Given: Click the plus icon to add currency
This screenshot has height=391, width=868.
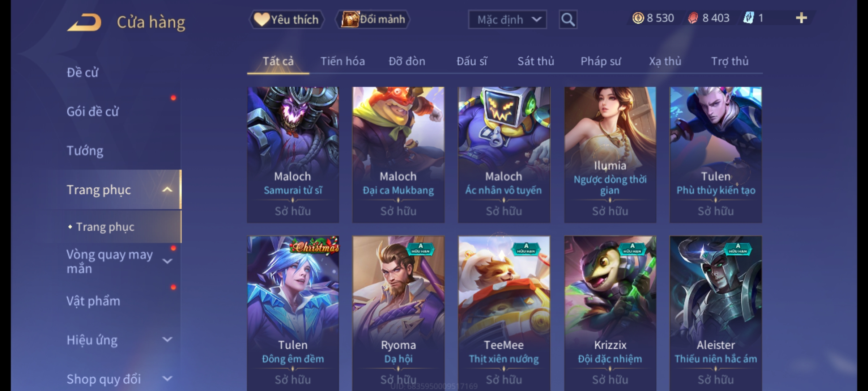Looking at the screenshot, I should point(801,18).
